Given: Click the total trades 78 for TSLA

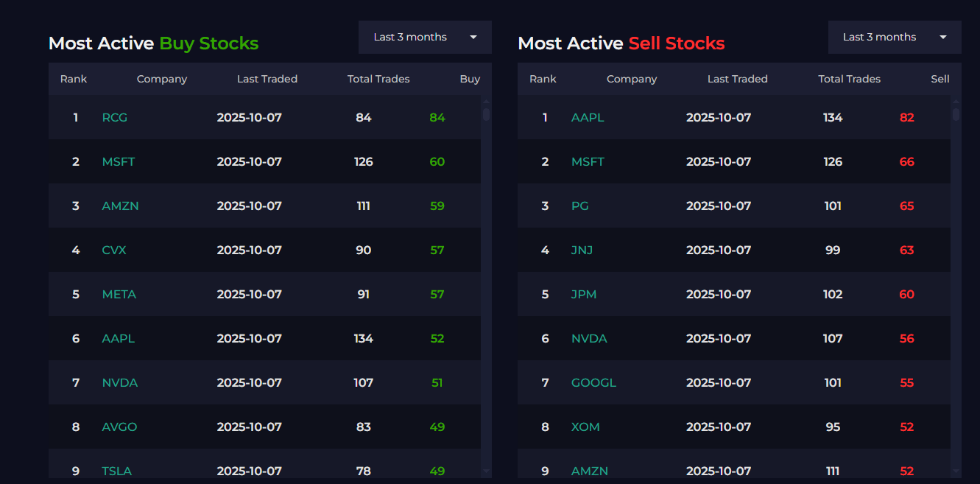Looking at the screenshot, I should (x=364, y=471).
